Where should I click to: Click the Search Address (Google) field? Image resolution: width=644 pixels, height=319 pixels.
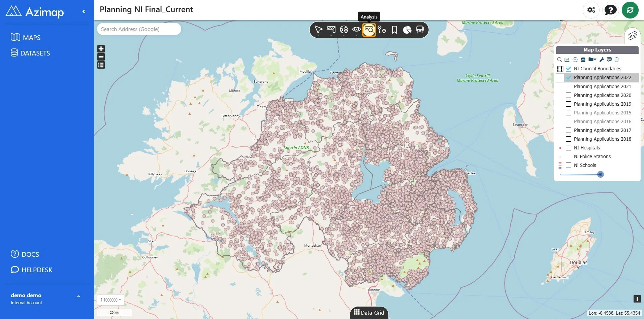[139, 29]
